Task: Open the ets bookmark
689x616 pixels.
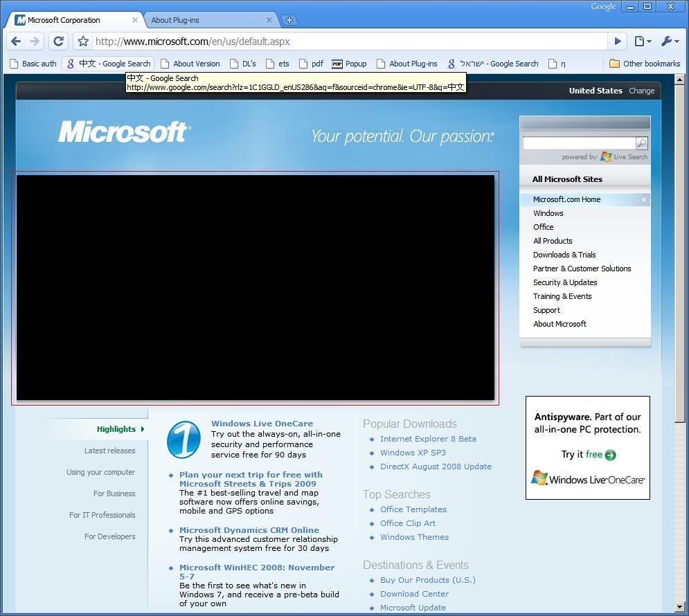Action: coord(278,64)
